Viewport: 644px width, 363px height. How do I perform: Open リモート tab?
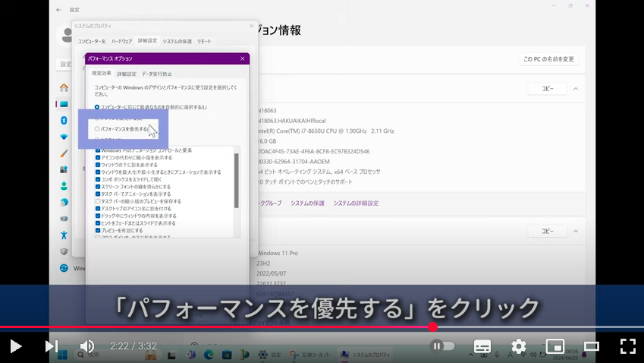(x=204, y=42)
